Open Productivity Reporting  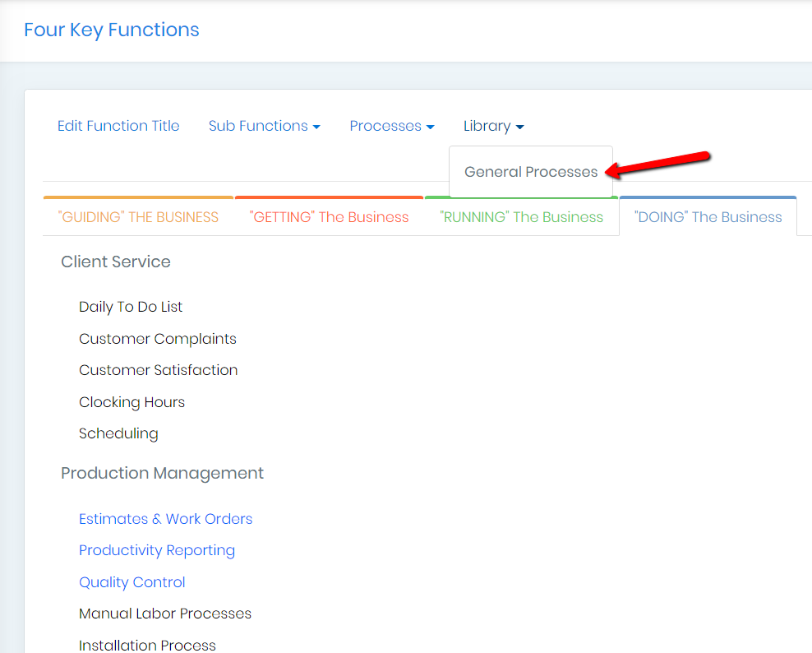pos(156,550)
